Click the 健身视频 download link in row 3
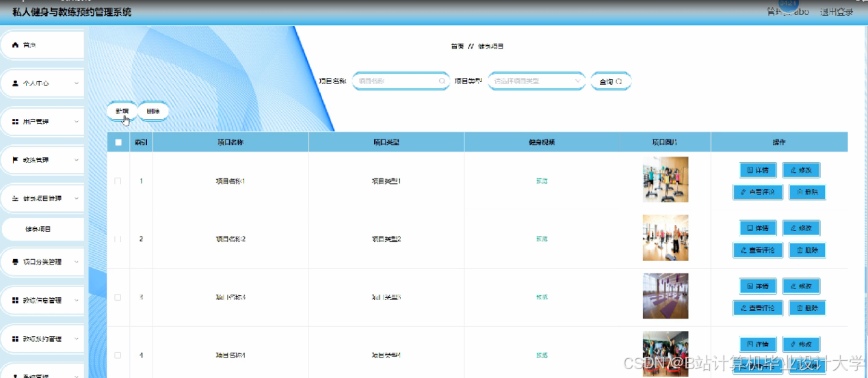The image size is (868, 378). 542,297
